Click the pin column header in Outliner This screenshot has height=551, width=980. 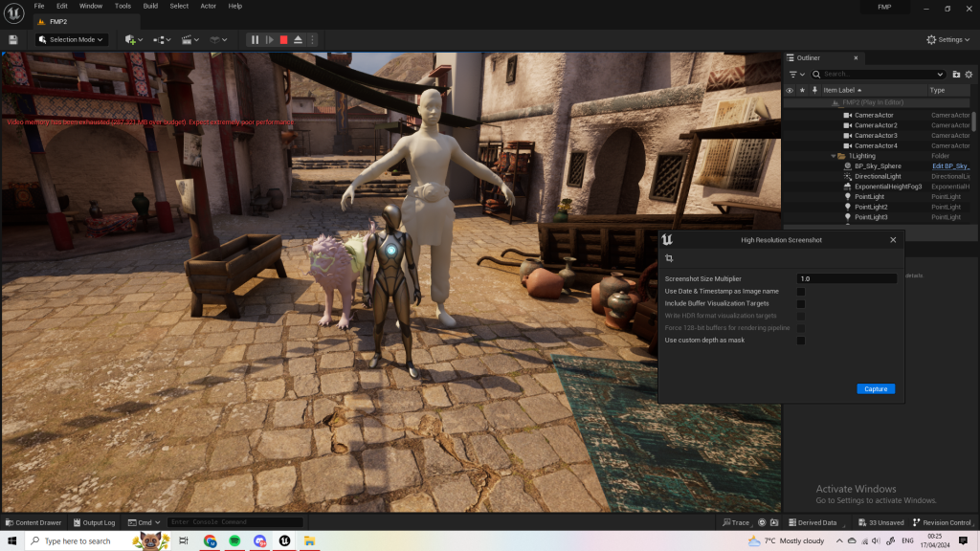(814, 90)
